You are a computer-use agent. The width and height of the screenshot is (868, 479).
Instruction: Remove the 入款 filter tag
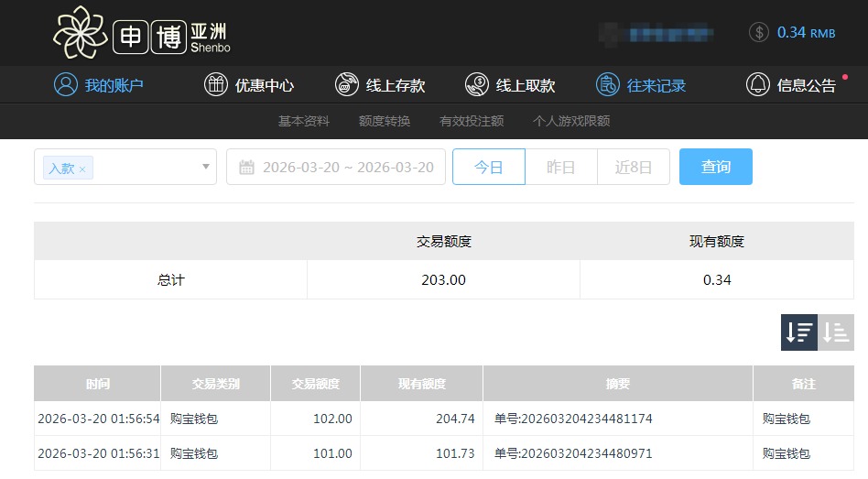82,169
